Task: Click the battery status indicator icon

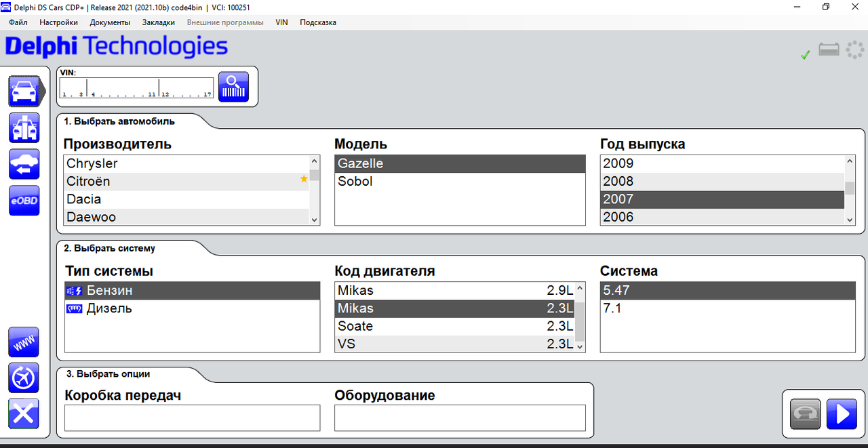Action: click(829, 49)
